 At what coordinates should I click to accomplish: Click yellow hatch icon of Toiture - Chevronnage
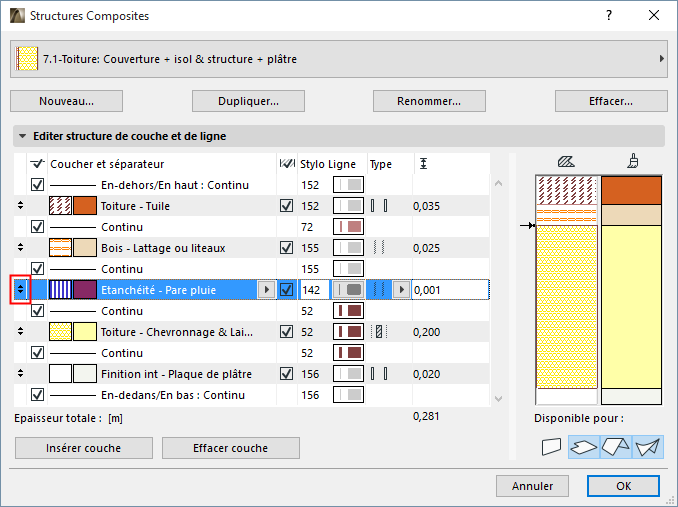[x=60, y=332]
